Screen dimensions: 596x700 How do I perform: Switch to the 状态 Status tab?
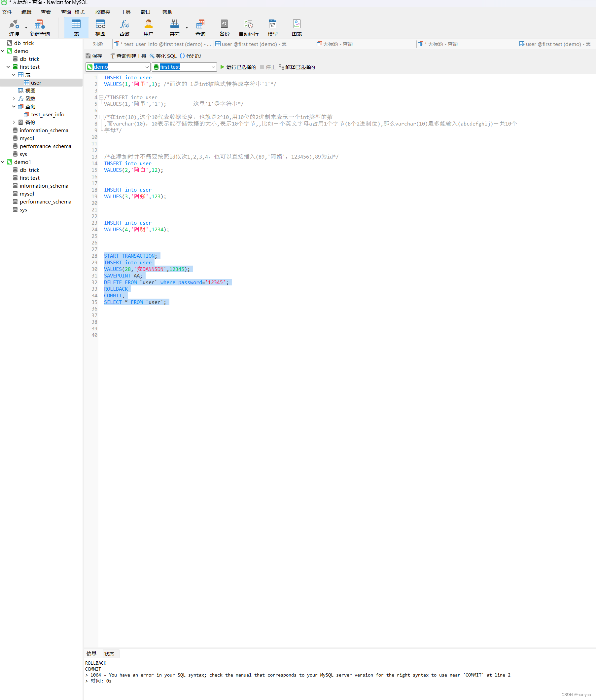coord(109,654)
